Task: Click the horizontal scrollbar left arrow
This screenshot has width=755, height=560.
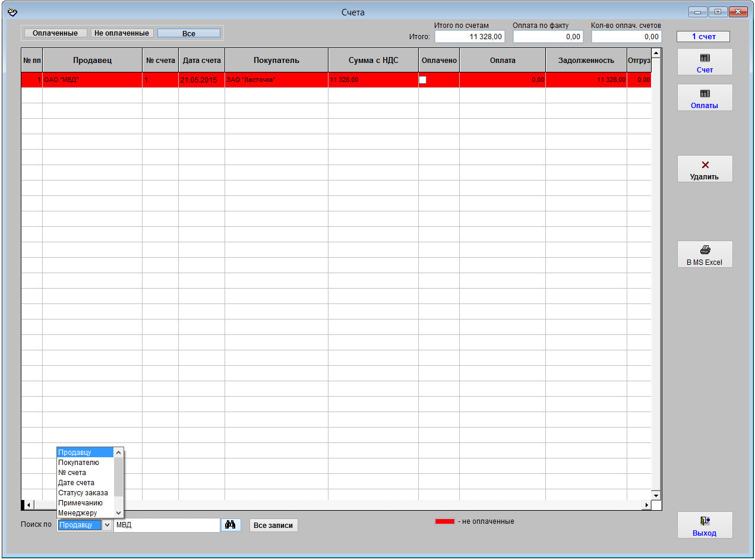Action: tap(29, 505)
